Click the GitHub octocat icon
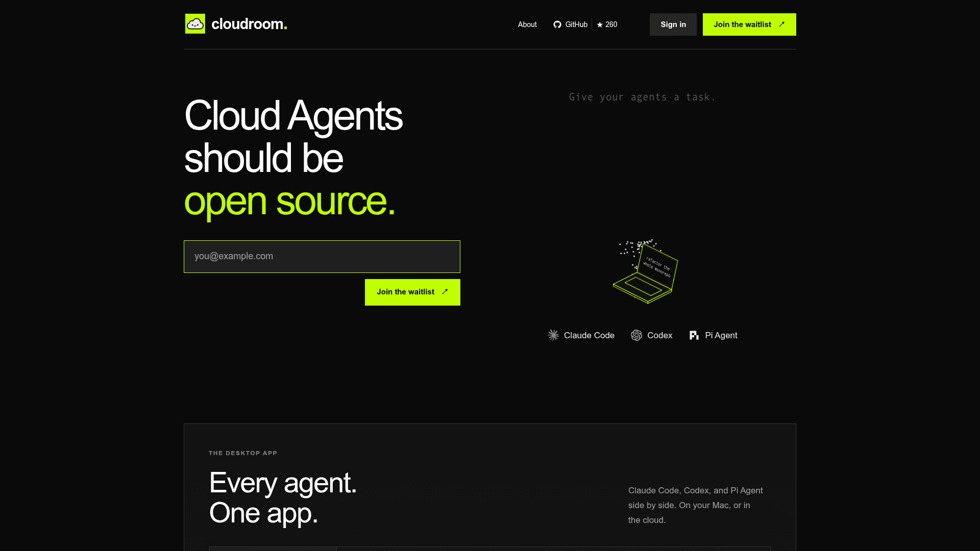 point(557,24)
